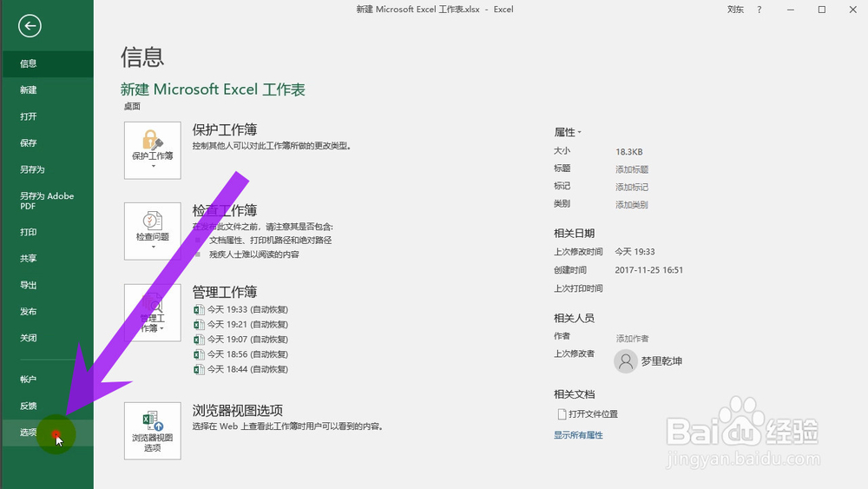Click Excel icon next to 今天 19:07 version

(199, 340)
